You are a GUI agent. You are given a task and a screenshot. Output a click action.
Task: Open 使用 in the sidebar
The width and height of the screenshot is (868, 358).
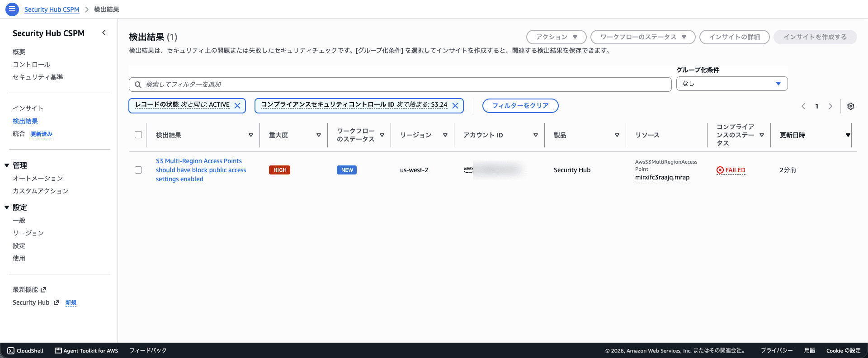[x=19, y=259]
